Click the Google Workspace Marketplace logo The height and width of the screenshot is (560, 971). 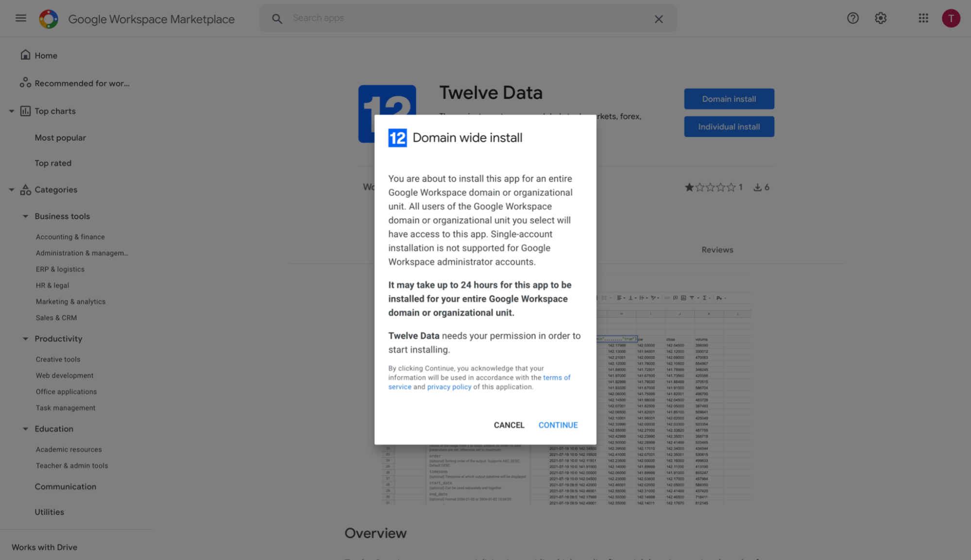point(49,18)
